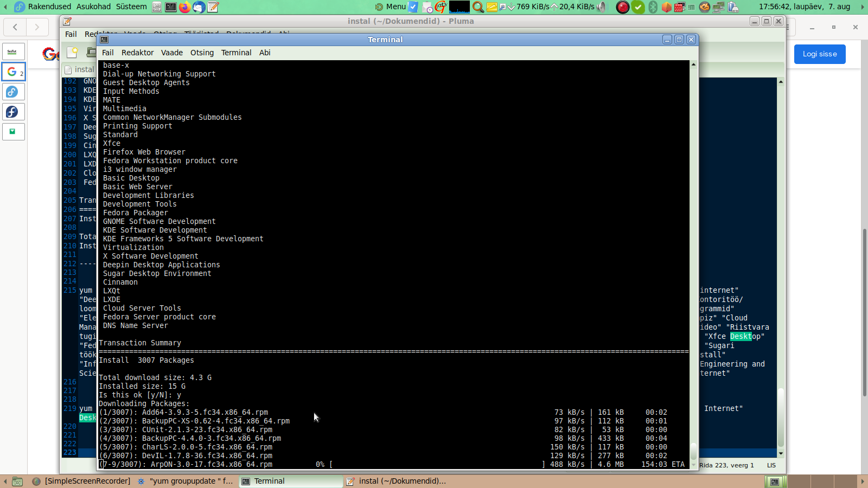Open the Vaade menu in Terminal
Image resolution: width=868 pixels, height=488 pixels.
(172, 53)
